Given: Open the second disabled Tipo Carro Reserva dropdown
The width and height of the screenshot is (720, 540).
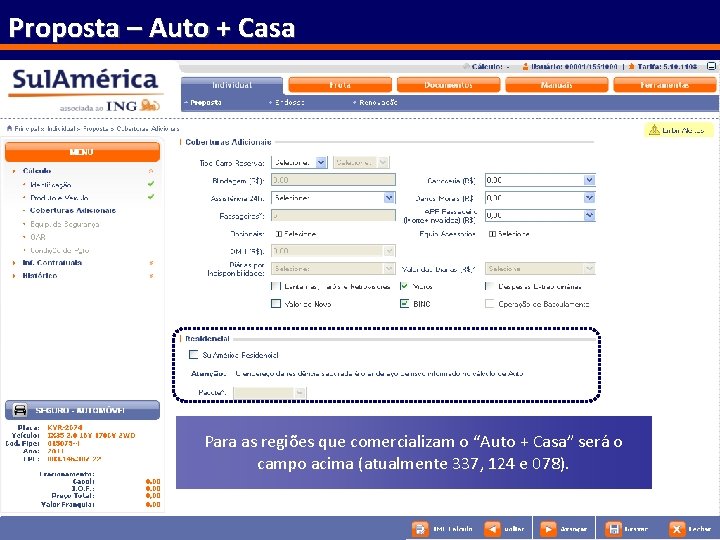Looking at the screenshot, I should click(361, 163).
